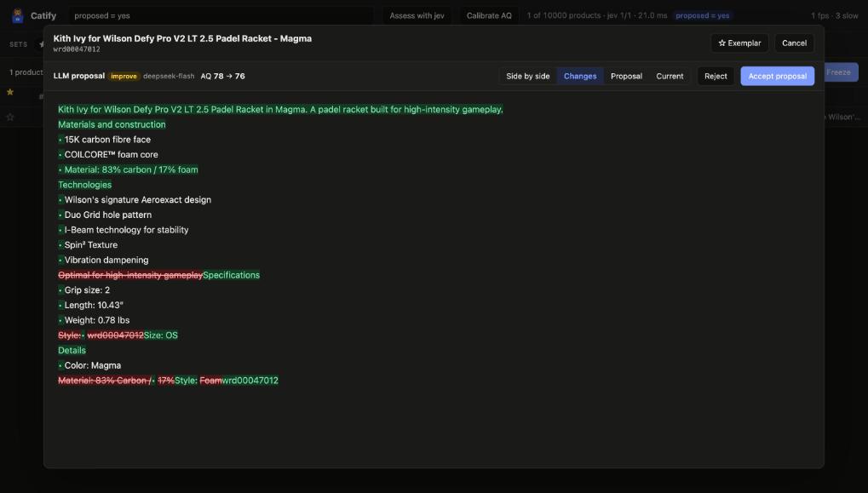Click 'I-Beam technology for stability' line

point(126,230)
